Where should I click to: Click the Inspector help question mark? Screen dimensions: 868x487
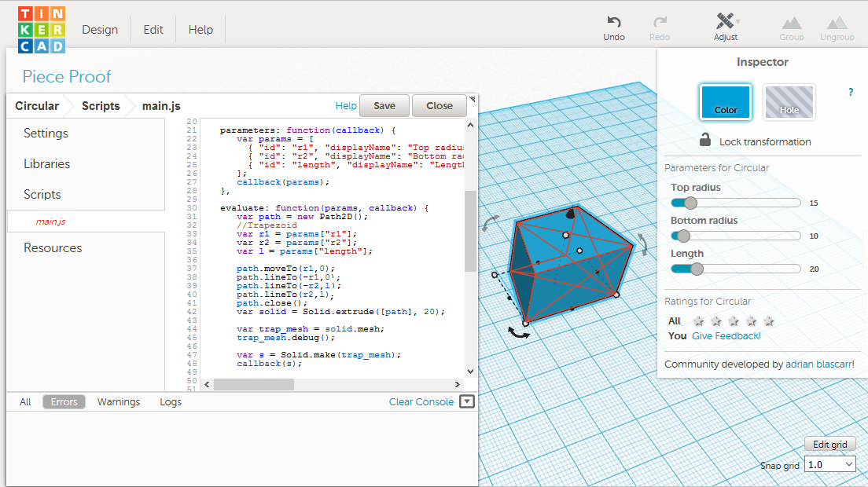coord(851,93)
